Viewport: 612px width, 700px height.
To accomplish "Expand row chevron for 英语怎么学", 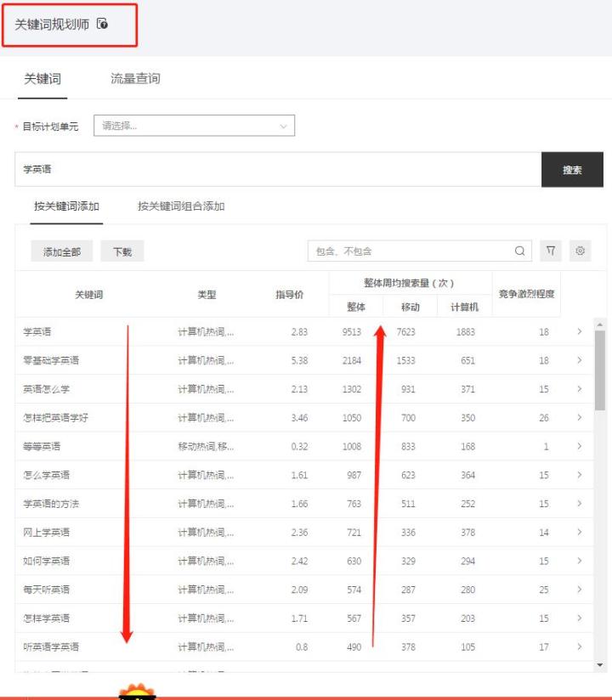I will 580,388.
